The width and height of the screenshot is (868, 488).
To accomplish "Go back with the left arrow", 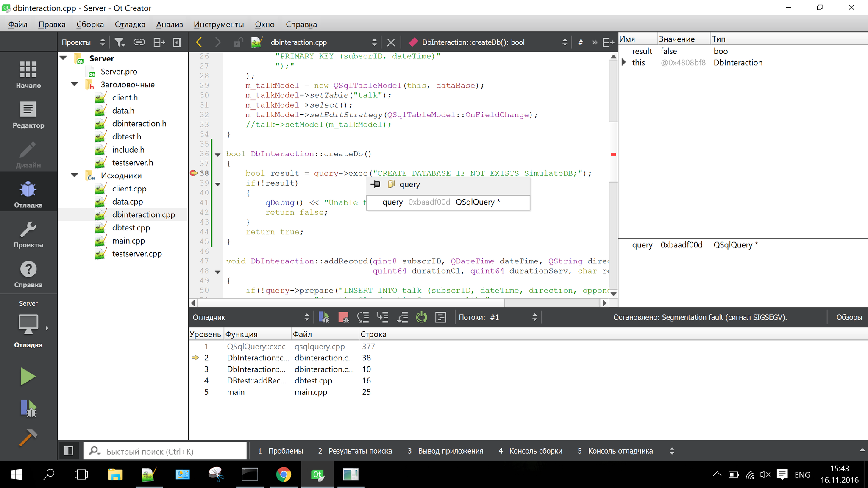I will click(x=199, y=42).
